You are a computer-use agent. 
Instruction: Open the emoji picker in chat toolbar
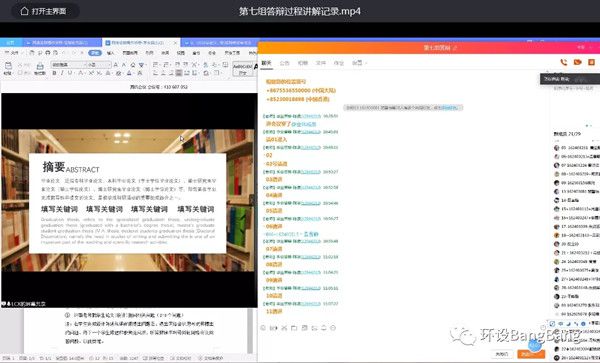[x=263, y=328]
